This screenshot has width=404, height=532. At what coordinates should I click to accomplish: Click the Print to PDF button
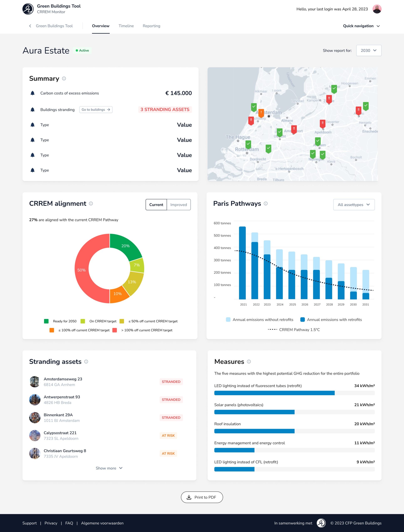point(202,497)
